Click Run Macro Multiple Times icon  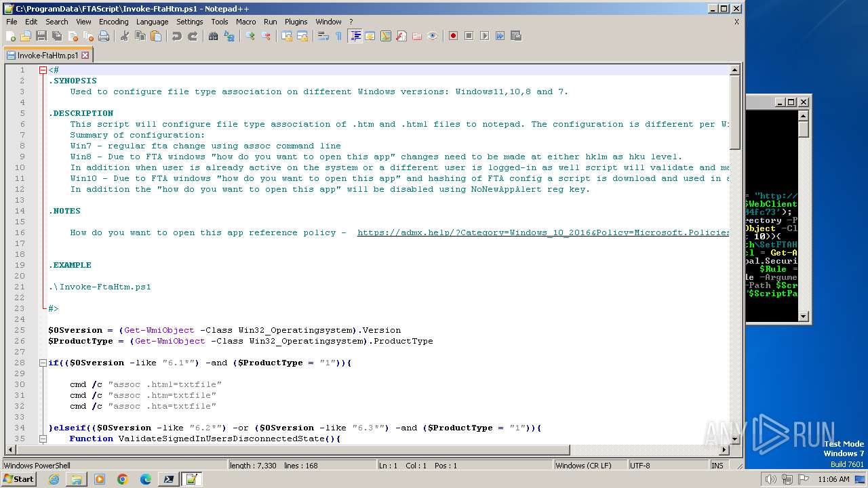(500, 36)
